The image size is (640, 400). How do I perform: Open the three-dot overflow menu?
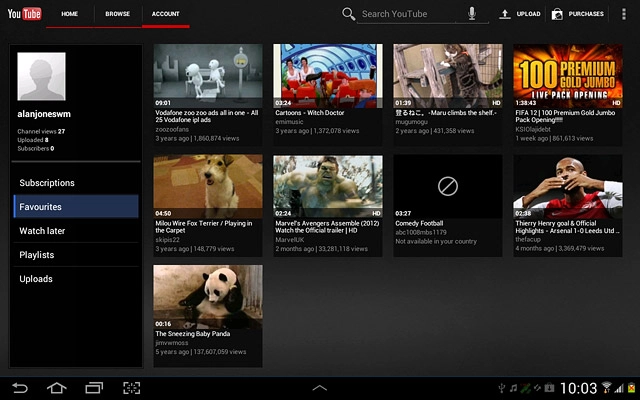623,14
